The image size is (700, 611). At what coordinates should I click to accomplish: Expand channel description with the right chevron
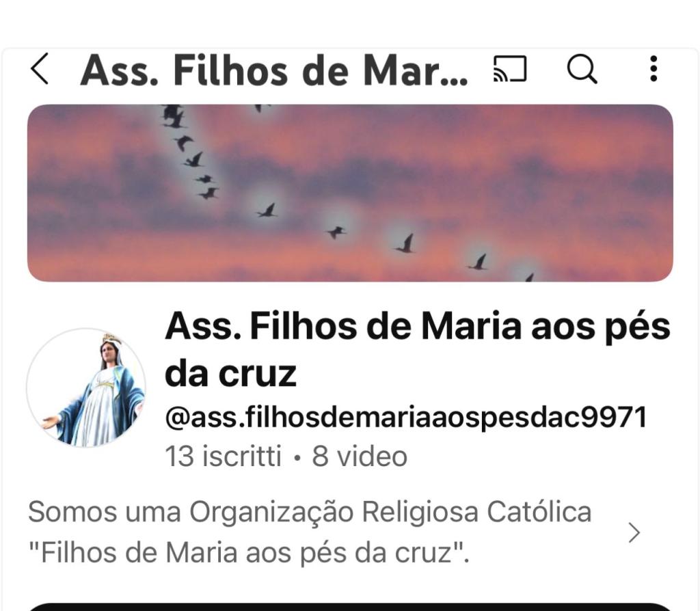[x=634, y=532]
